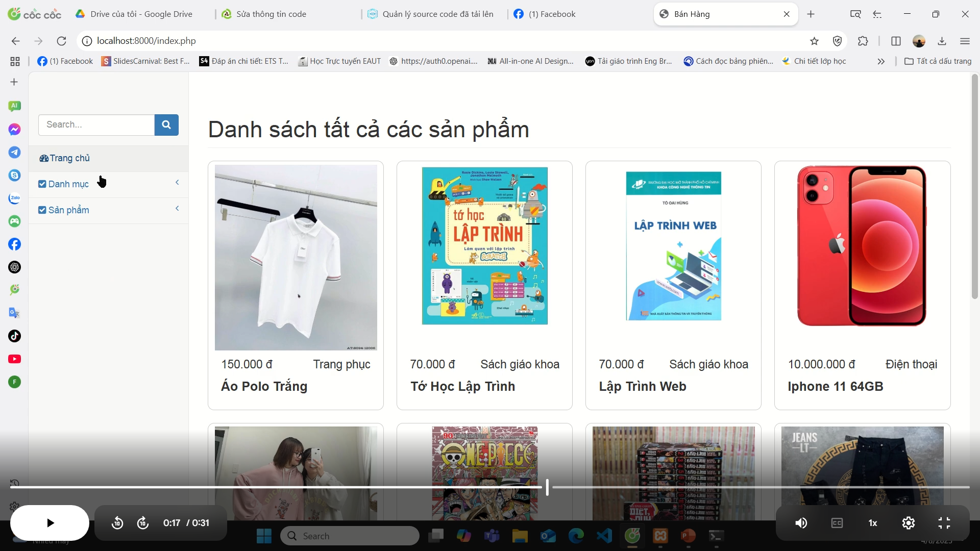Enter fullscreen in the video player

pyautogui.click(x=944, y=523)
